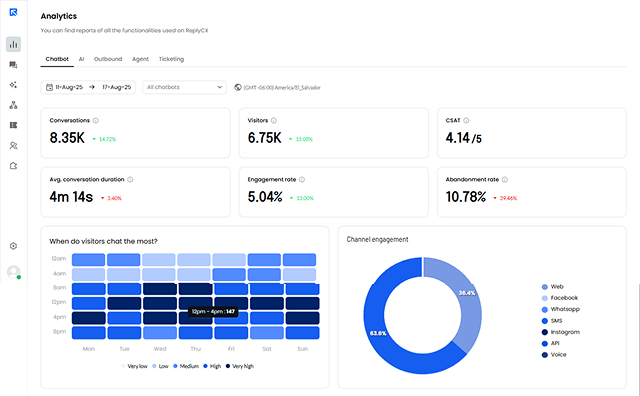Select the Sunday 8pm heatmap cell

coord(302,333)
